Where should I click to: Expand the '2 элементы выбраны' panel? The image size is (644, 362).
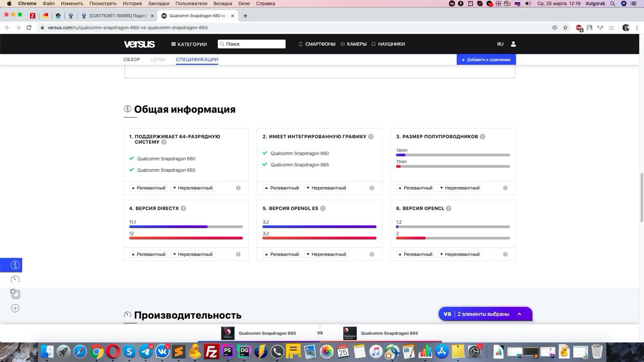click(x=485, y=314)
